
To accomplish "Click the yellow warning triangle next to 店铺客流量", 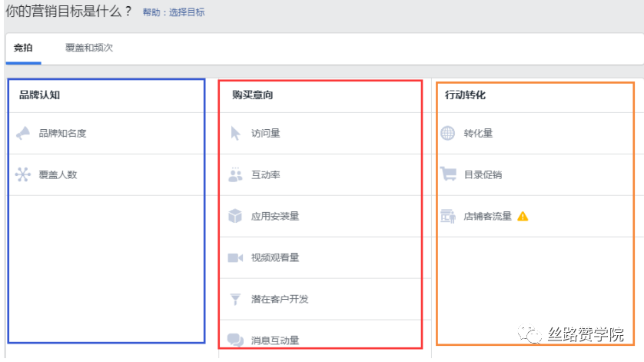I will coord(523,216).
